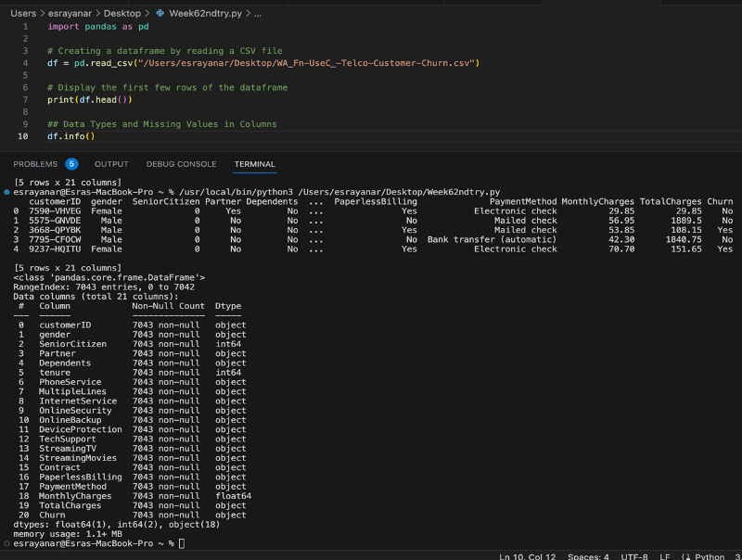Open go-to-line via Ln 10, Col 12
Viewport: 742px width, 560px height.
[527, 556]
